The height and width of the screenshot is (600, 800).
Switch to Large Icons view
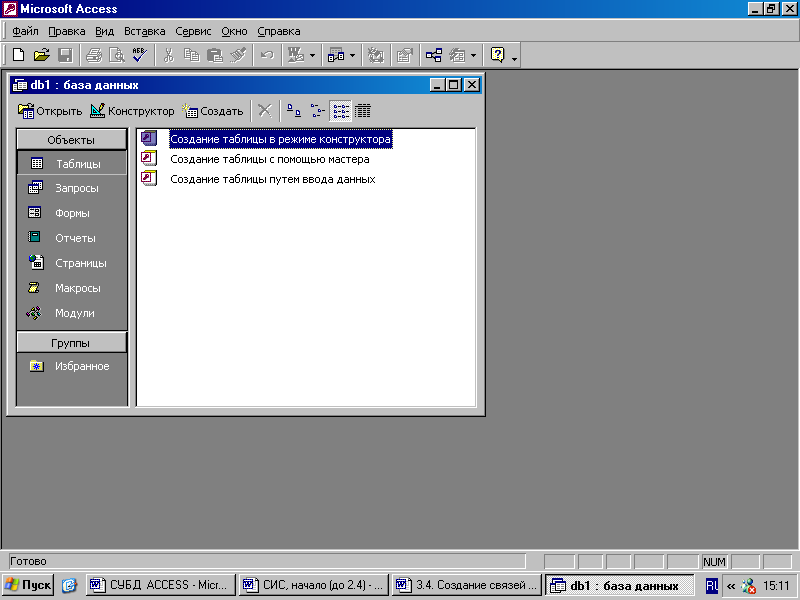pos(294,111)
